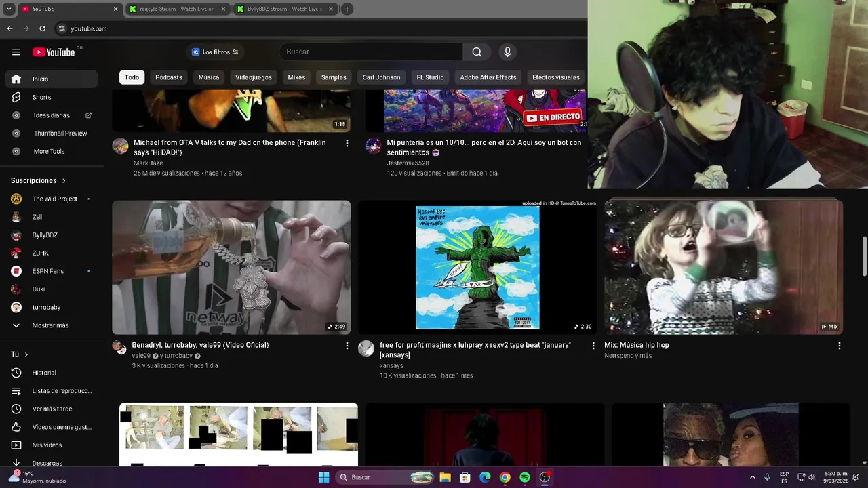Open options menu for Mix: Música hip hop
Screen dimensions: 868x488
[x=839, y=346]
